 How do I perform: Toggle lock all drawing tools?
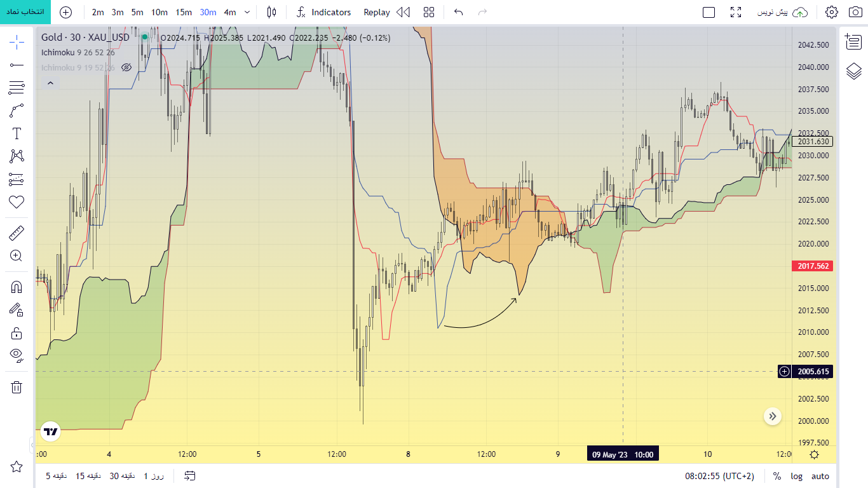coord(17,333)
